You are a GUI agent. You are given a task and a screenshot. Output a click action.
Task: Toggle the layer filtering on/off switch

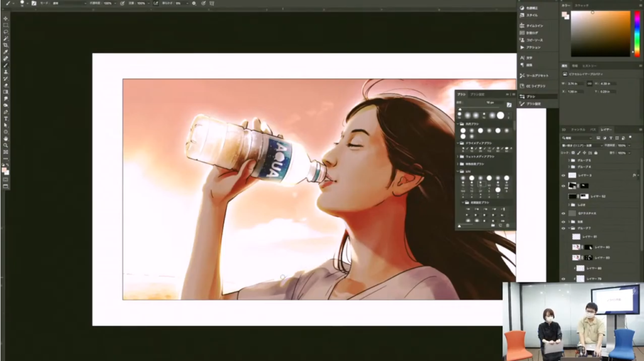click(630, 138)
